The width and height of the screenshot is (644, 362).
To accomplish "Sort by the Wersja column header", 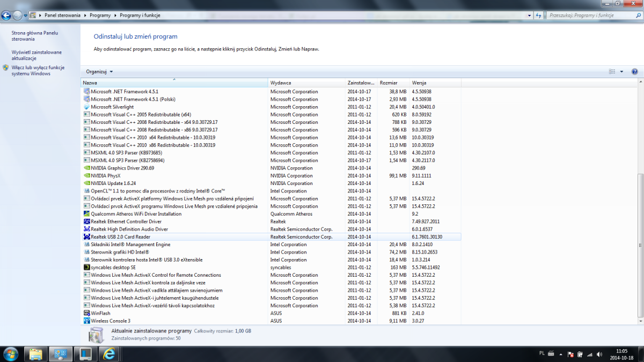I will [x=435, y=83].
